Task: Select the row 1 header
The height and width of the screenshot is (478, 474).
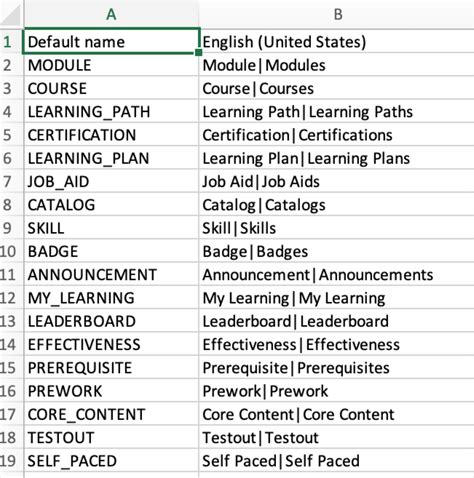Action: point(11,42)
